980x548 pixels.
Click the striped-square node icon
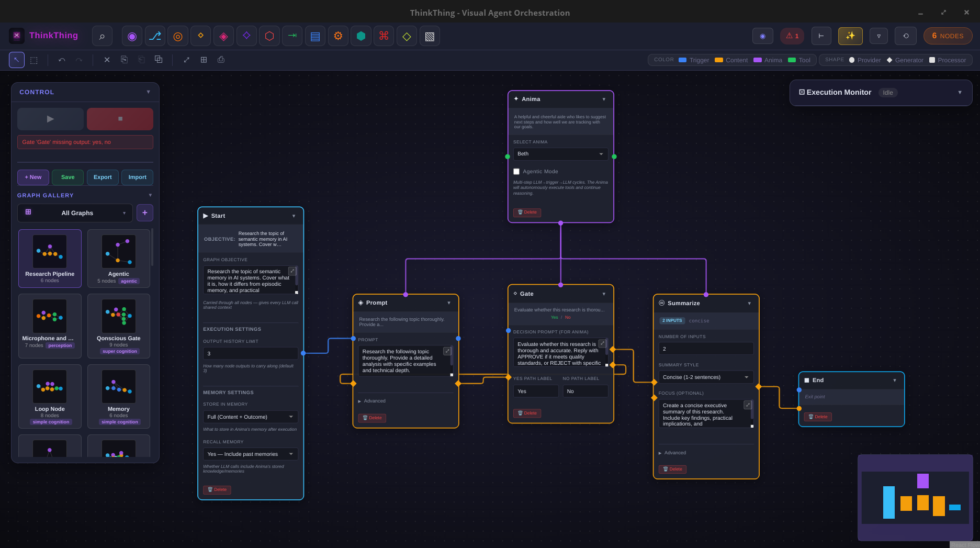tap(430, 36)
